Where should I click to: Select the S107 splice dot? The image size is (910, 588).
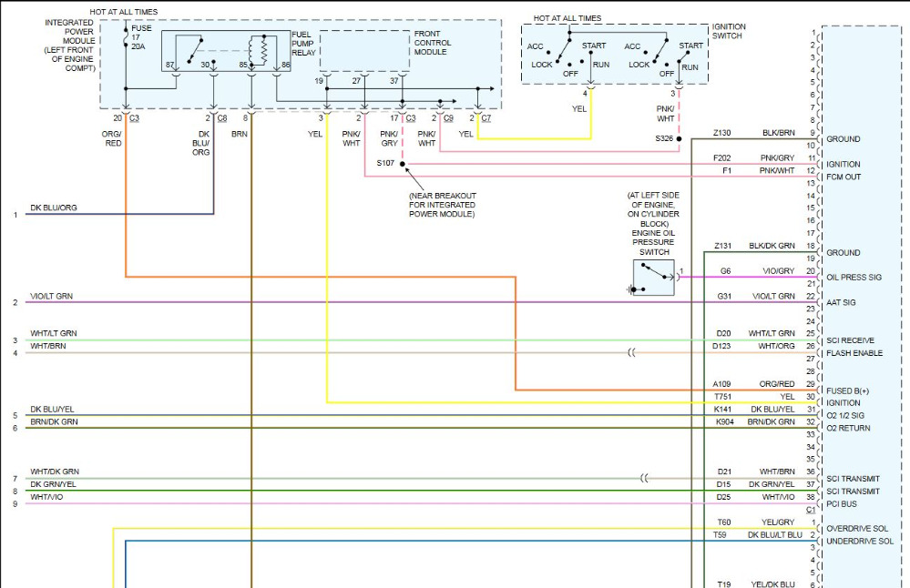[x=403, y=165]
